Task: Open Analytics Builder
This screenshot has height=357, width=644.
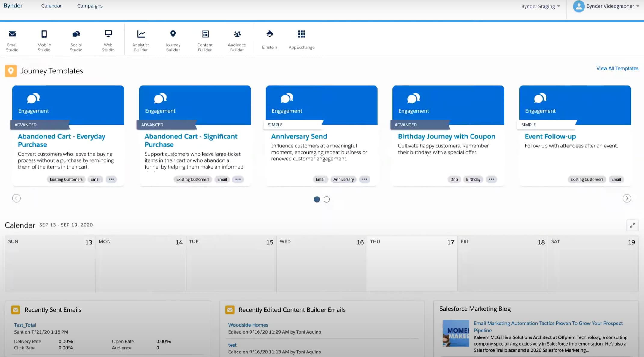Action: pyautogui.click(x=141, y=40)
